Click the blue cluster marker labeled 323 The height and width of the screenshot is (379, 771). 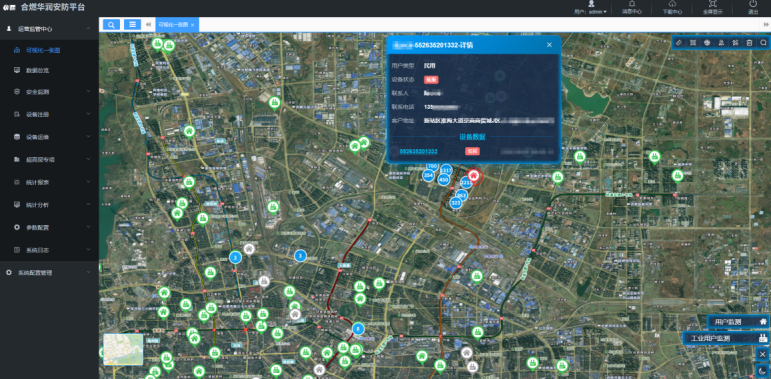point(456,203)
